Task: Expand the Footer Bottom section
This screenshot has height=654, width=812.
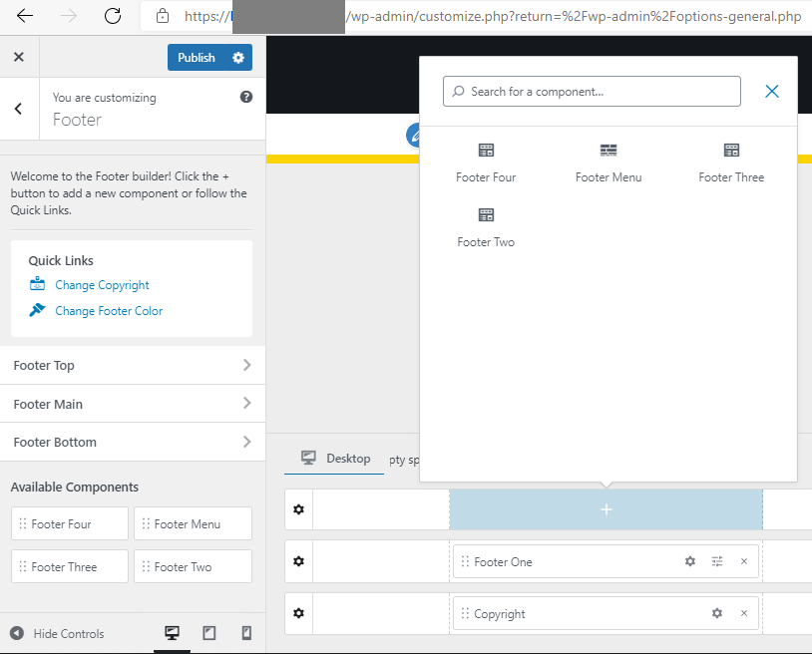Action: 132,442
